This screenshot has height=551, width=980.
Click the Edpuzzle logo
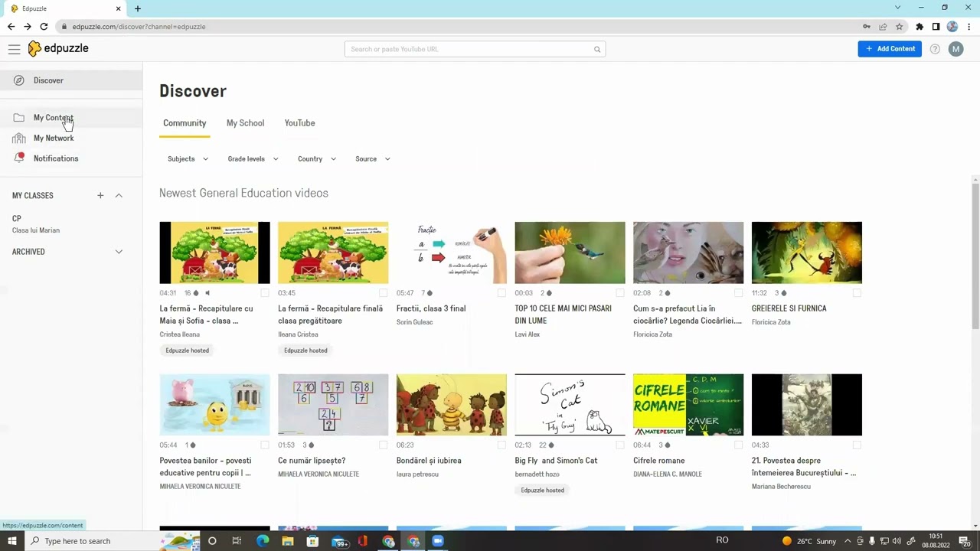[58, 48]
